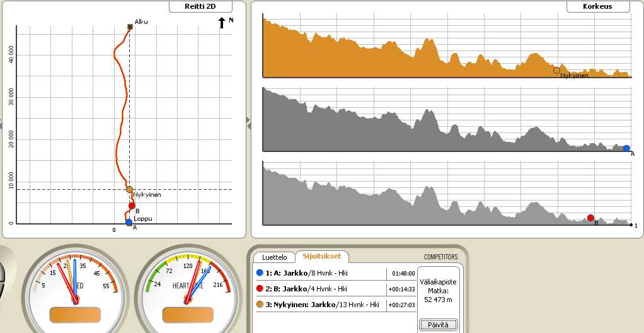This screenshot has height=333, width=644.
Task: Click the north arrow compass icon
Action: coord(222,23)
